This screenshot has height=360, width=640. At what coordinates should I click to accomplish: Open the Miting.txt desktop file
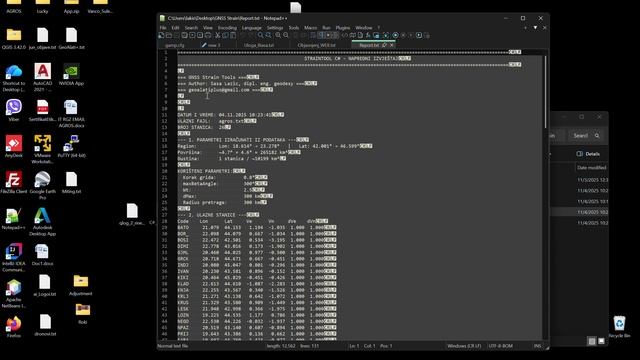71,182
